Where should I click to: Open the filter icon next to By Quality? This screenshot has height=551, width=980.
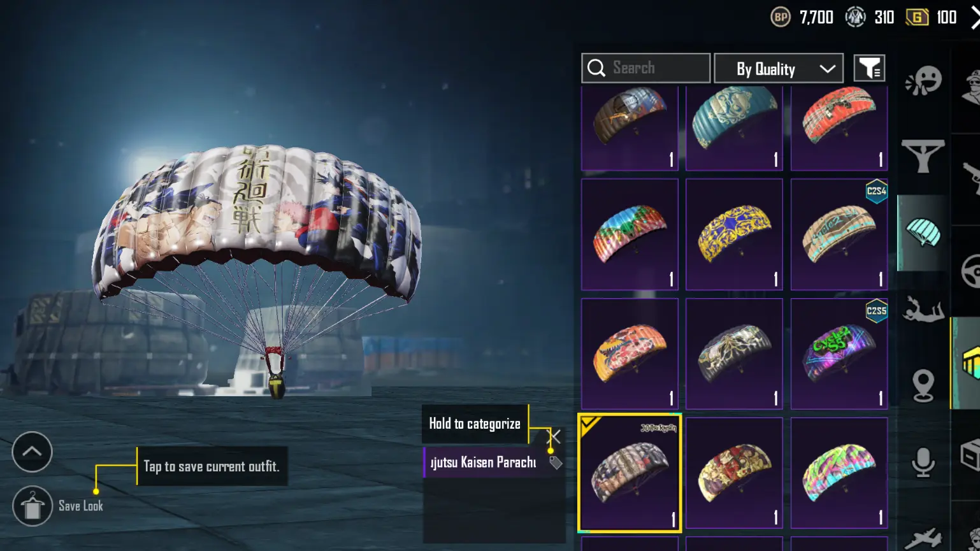coord(869,68)
